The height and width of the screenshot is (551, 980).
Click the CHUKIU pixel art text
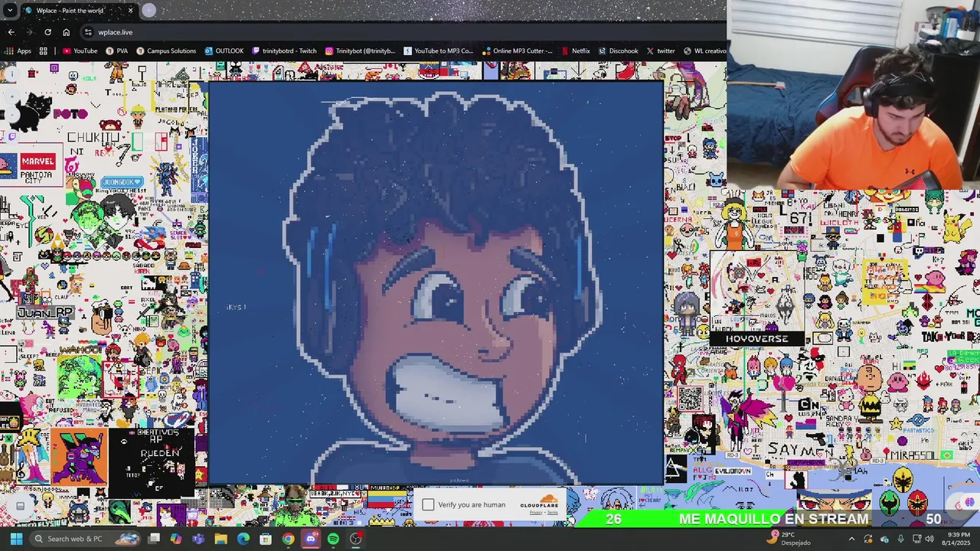click(x=93, y=138)
